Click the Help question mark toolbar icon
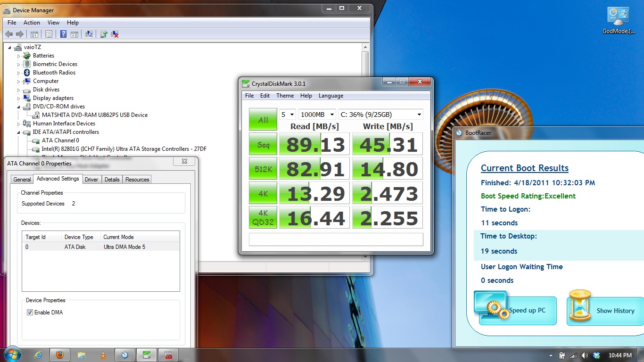This screenshot has width=644, height=362. pos(63,34)
